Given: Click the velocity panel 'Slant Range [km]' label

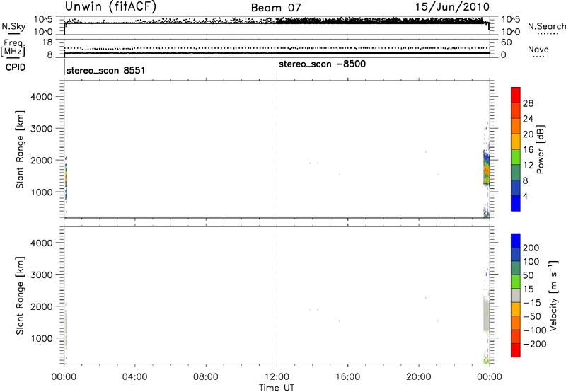Looking at the screenshot, I should click(21, 296).
